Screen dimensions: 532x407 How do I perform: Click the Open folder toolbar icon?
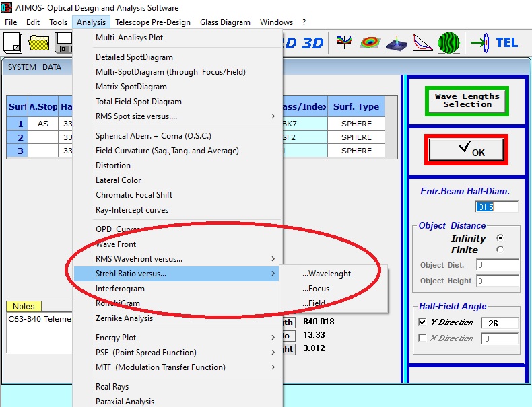coord(38,43)
